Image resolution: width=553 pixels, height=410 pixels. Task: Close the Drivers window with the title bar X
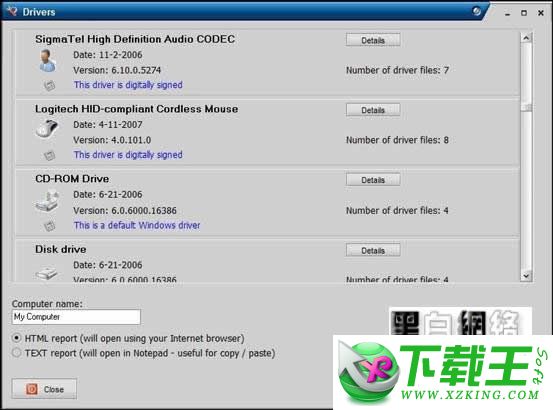pos(541,13)
